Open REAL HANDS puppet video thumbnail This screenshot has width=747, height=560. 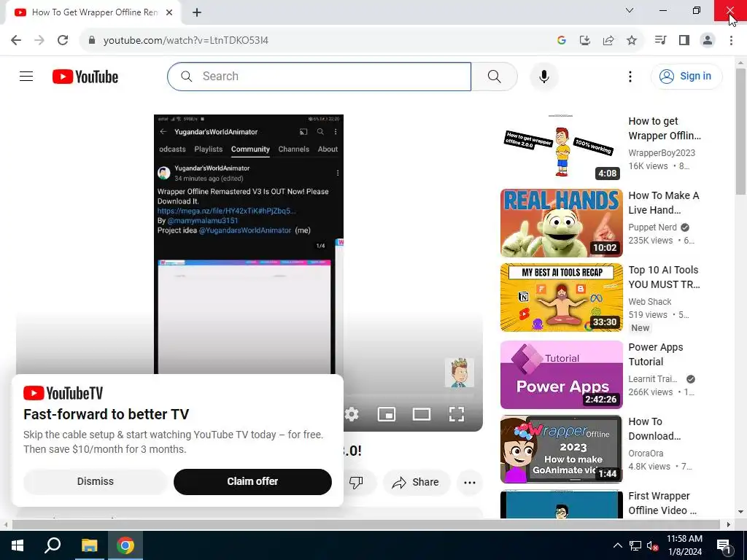coord(561,223)
